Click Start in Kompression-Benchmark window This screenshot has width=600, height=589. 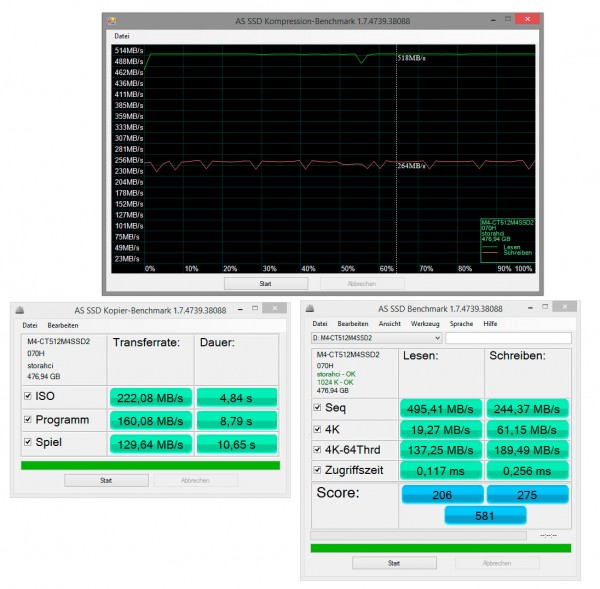click(266, 284)
